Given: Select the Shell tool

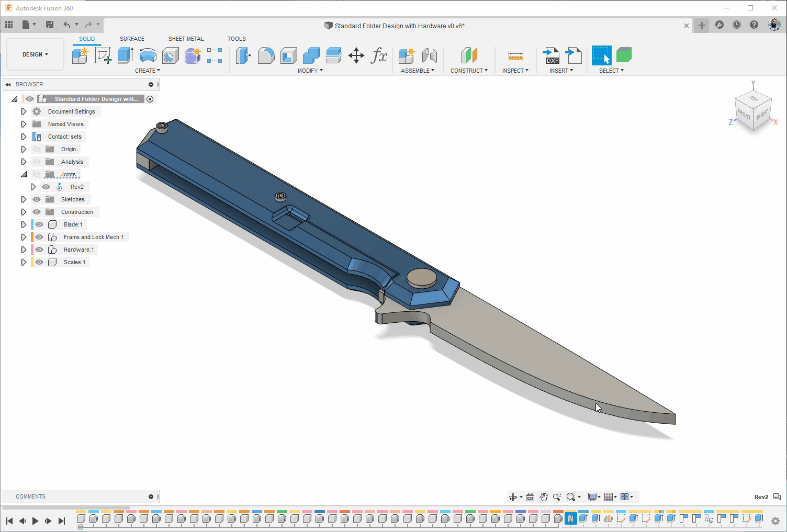Looking at the screenshot, I should tap(288, 55).
